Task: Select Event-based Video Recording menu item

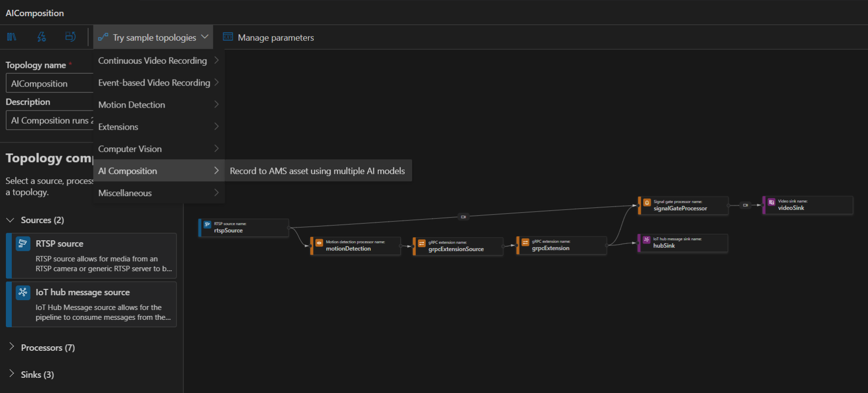Action: [159, 83]
